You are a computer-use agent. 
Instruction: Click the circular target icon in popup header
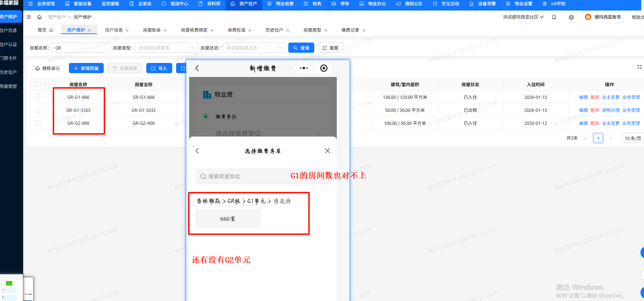coord(324,68)
